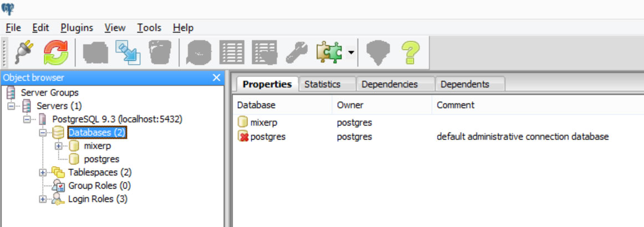The width and height of the screenshot is (644, 227).
Task: Click the mixerp database icon in tree
Action: click(74, 146)
